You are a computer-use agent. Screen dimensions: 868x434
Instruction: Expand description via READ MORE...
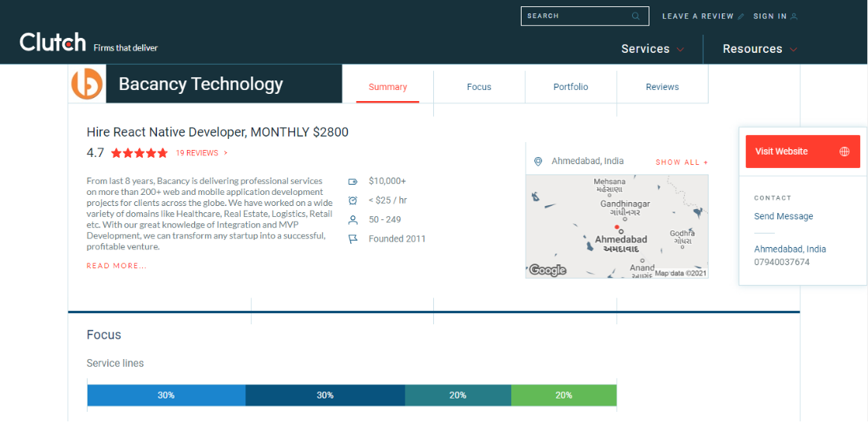point(116,266)
